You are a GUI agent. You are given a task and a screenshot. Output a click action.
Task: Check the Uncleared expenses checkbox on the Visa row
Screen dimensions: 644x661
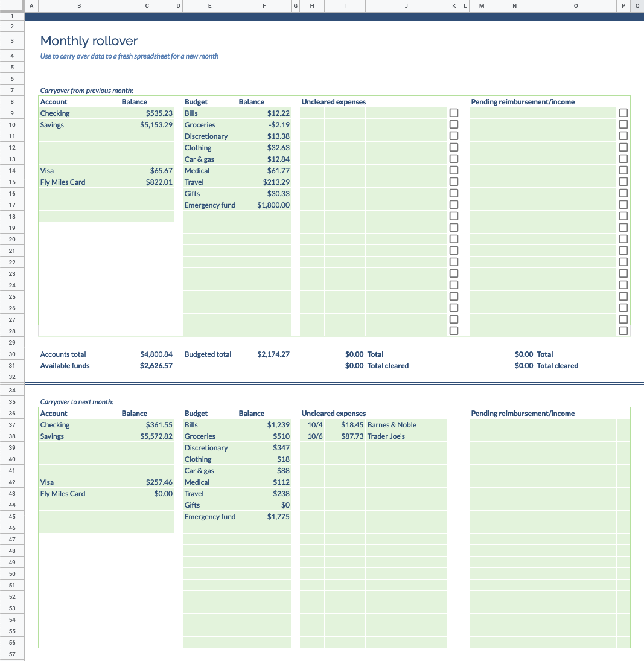tap(454, 170)
